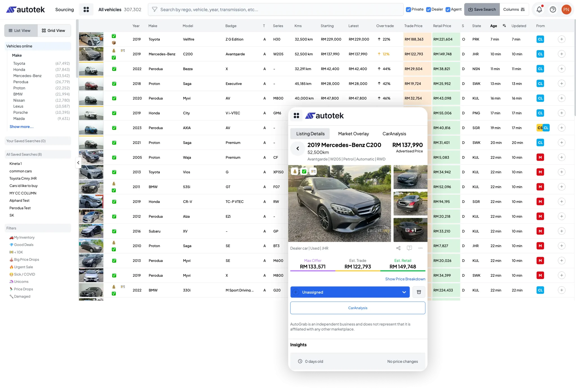Click the M source badge on the Proton Waja row
Viewport: 576px width, 392px height.
tap(540, 157)
